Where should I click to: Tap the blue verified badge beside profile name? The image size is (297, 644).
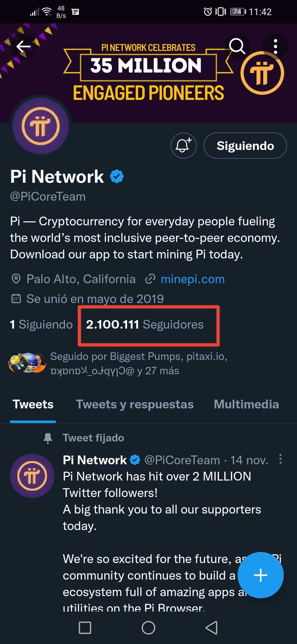(x=117, y=176)
